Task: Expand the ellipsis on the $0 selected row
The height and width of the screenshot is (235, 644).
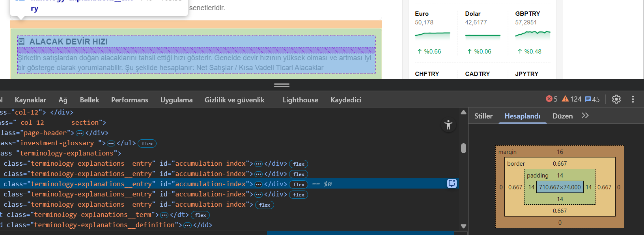Action: coord(258,184)
